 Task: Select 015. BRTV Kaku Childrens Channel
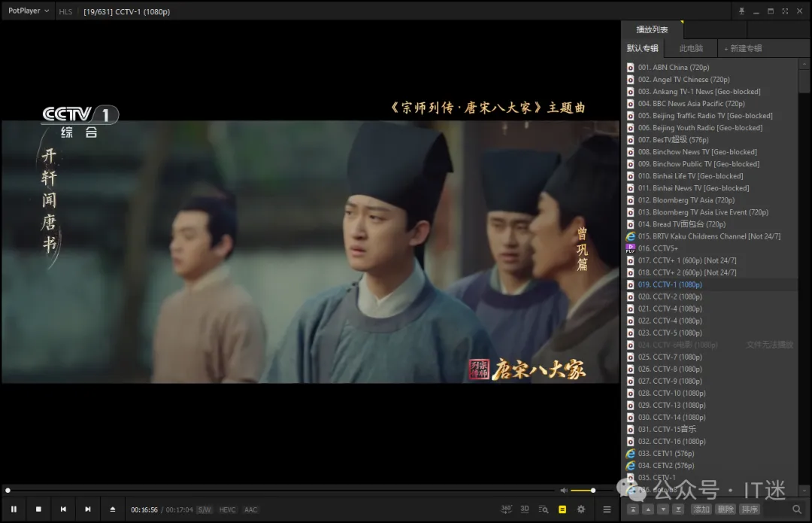pyautogui.click(x=710, y=236)
